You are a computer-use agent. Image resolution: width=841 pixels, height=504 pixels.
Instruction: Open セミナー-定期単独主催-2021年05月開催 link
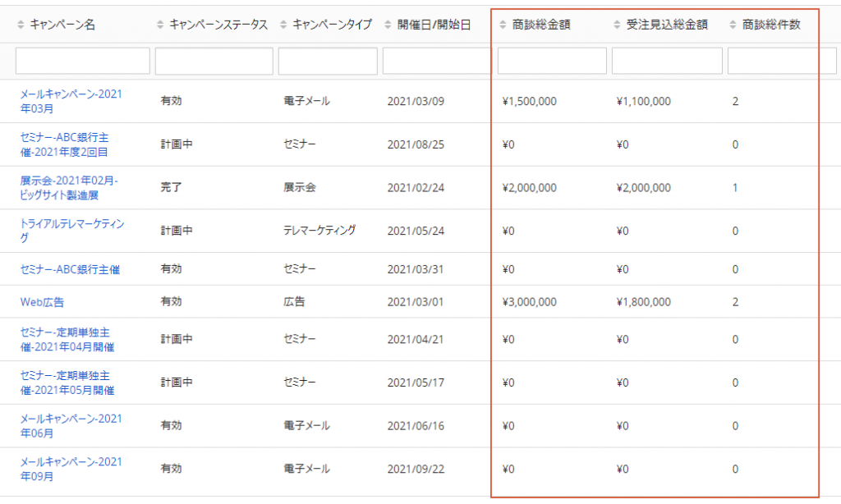(67, 383)
